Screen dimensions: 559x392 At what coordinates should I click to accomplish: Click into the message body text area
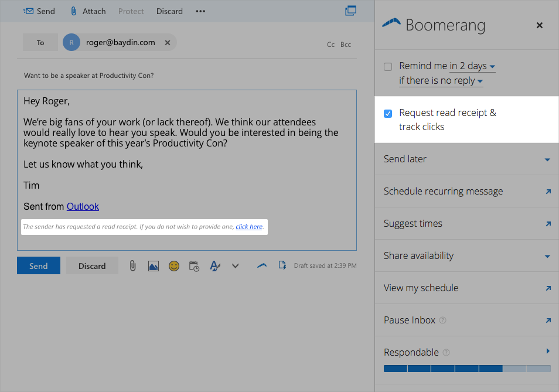187,171
